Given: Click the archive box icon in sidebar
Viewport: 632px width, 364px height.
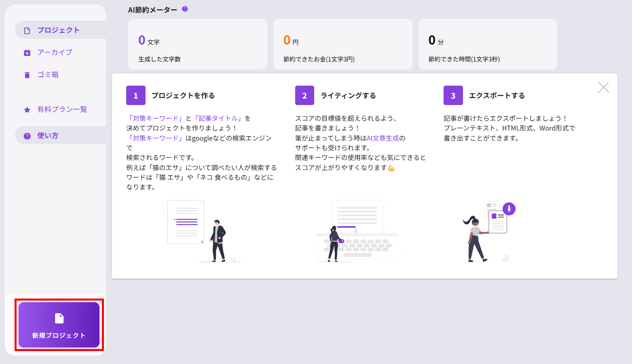Looking at the screenshot, I should 27,53.
